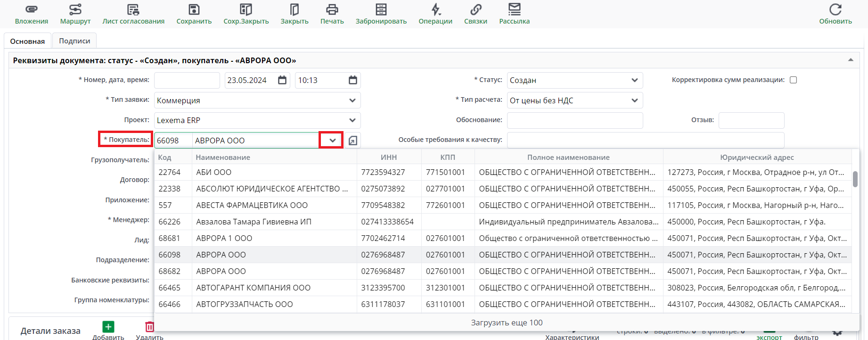
Task: Select the Основная tab
Action: 27,41
